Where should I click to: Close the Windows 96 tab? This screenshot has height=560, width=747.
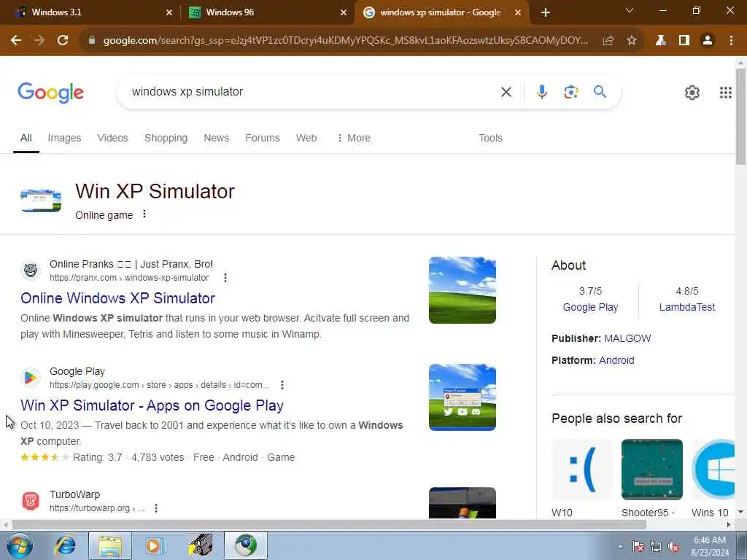point(344,13)
